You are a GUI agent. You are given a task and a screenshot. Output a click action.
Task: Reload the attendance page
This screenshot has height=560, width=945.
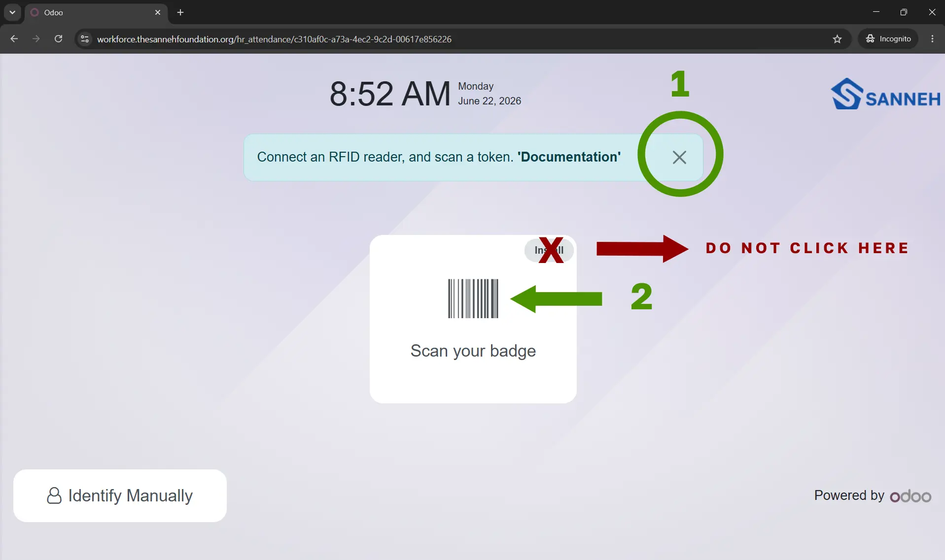58,39
